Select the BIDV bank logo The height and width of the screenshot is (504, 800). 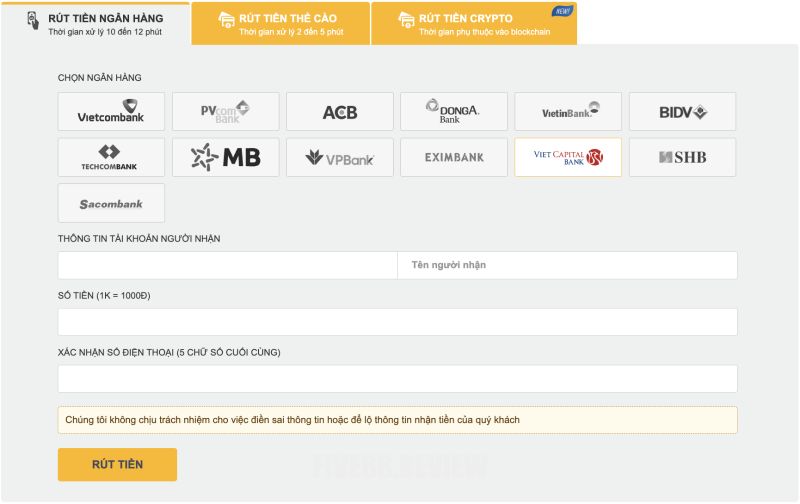coord(682,112)
